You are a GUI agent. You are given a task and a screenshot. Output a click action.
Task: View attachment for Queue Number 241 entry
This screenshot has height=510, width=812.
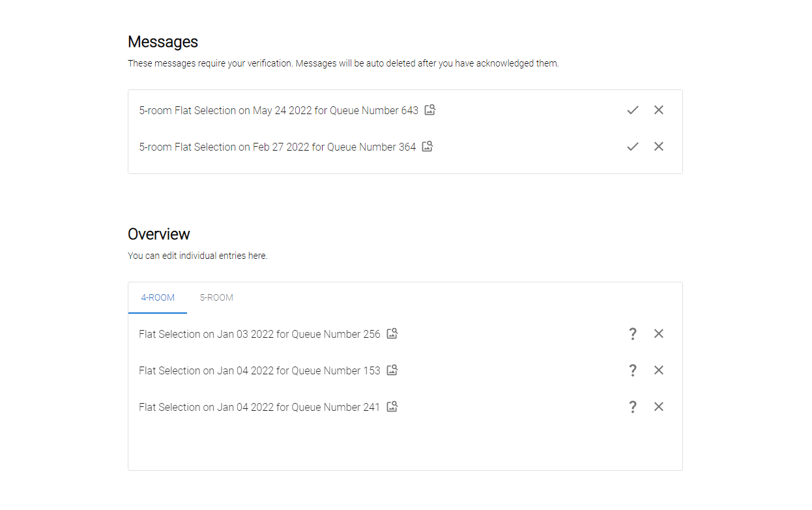coord(392,406)
